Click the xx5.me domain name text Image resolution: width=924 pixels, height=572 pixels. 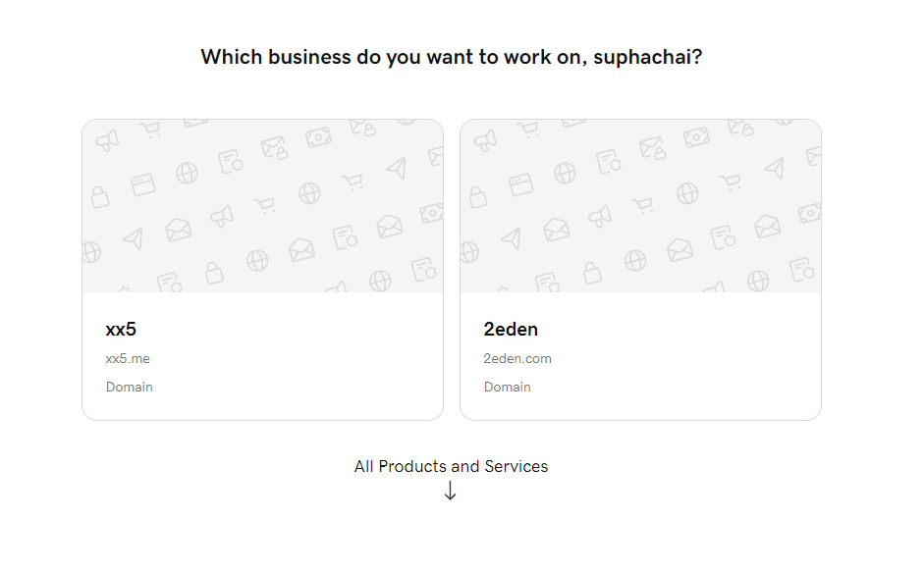(128, 359)
